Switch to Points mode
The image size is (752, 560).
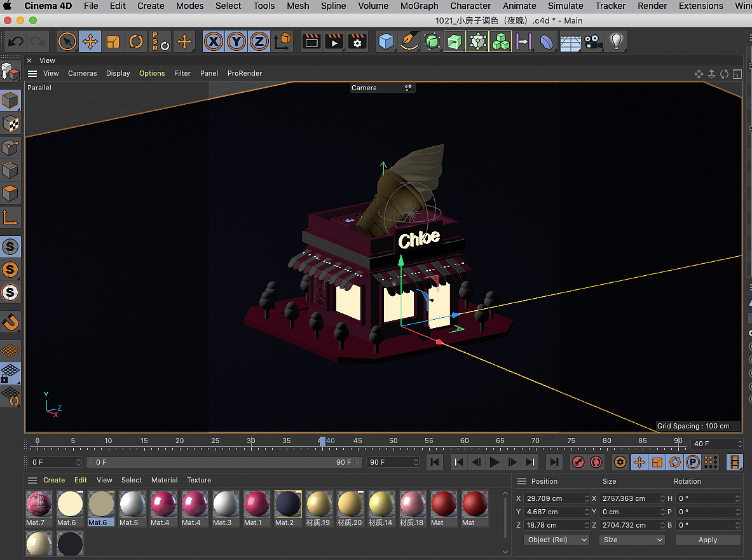[11, 147]
